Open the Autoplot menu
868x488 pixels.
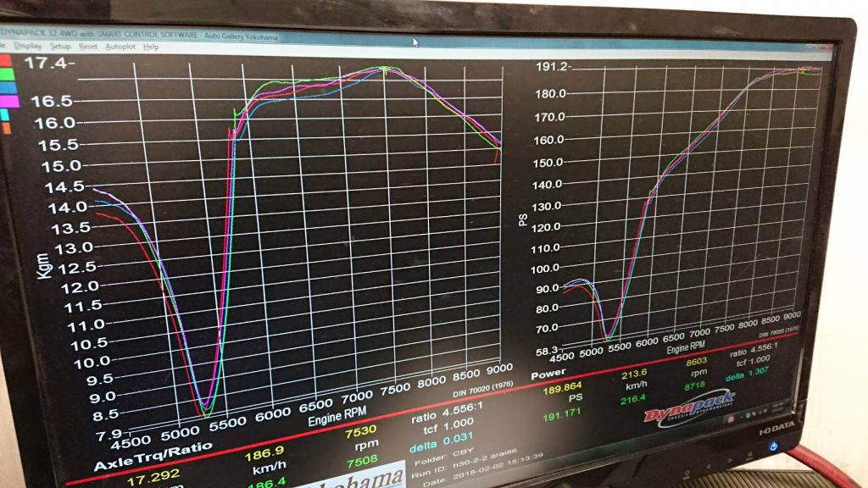(x=120, y=47)
